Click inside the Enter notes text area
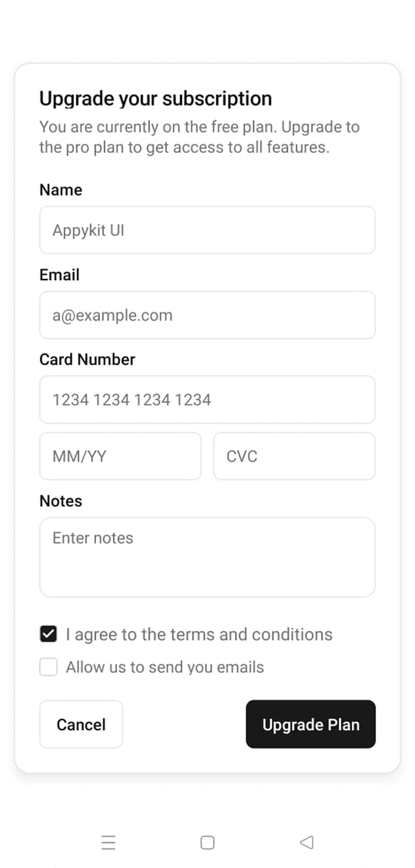The image size is (415, 868). (207, 557)
